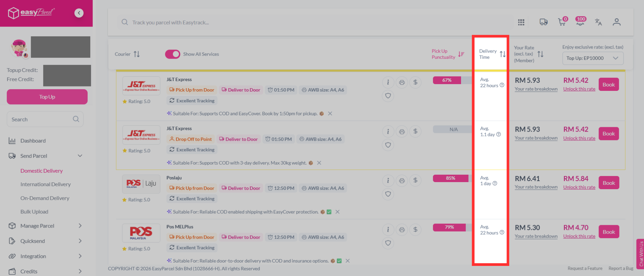Click help icon beside Pos MELPlus 22 hours
Screen dimensions: 644x276
tap(502, 233)
